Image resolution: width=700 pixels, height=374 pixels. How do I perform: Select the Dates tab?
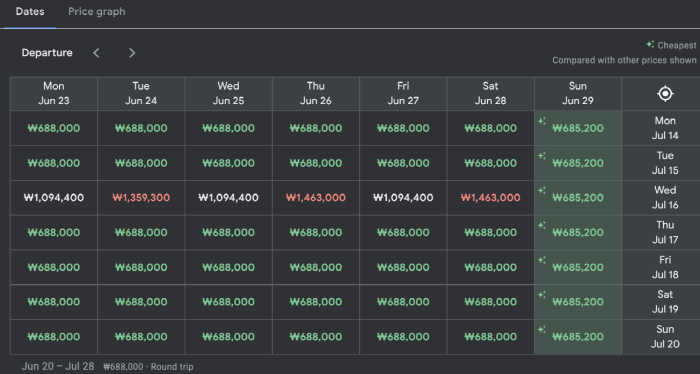30,12
